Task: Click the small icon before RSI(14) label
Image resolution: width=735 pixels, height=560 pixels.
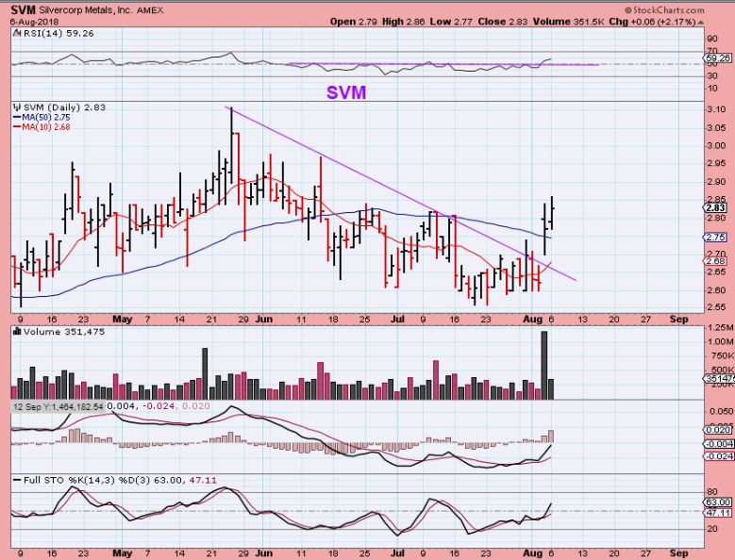Action: tap(16, 33)
